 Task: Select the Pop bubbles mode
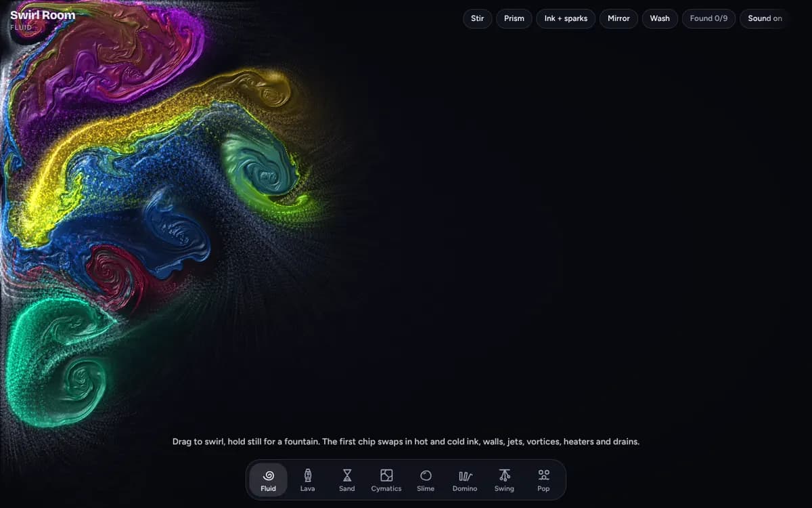(543, 480)
